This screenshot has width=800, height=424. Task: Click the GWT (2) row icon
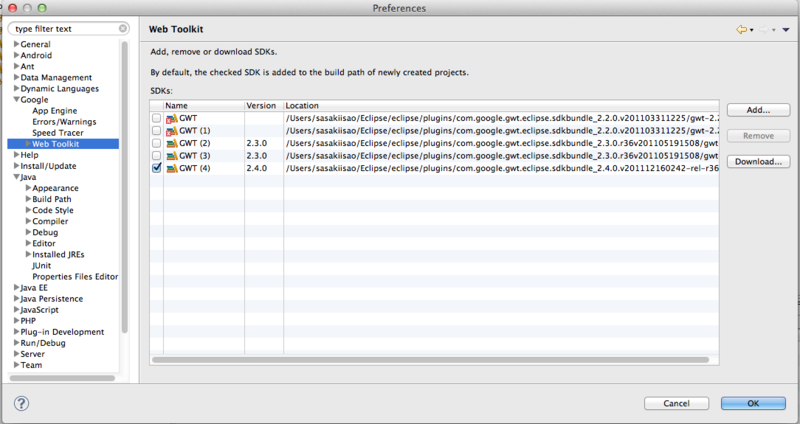tap(172, 143)
